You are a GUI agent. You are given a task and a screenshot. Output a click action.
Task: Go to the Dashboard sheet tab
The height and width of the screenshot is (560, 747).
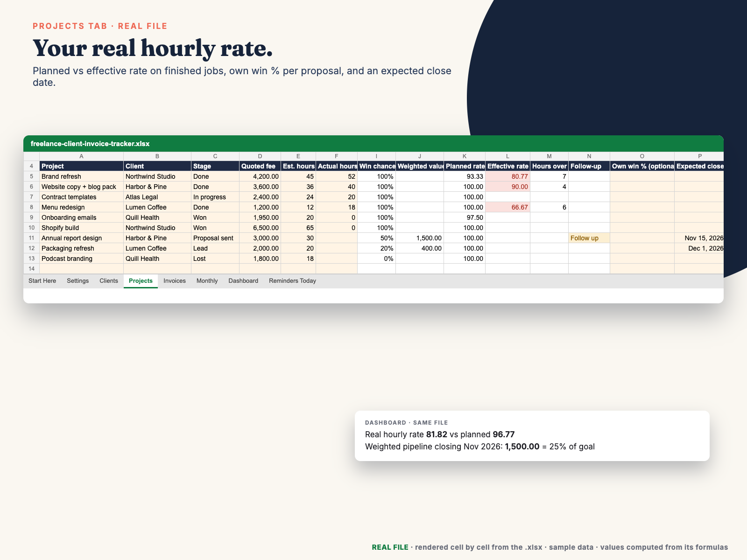tap(243, 281)
